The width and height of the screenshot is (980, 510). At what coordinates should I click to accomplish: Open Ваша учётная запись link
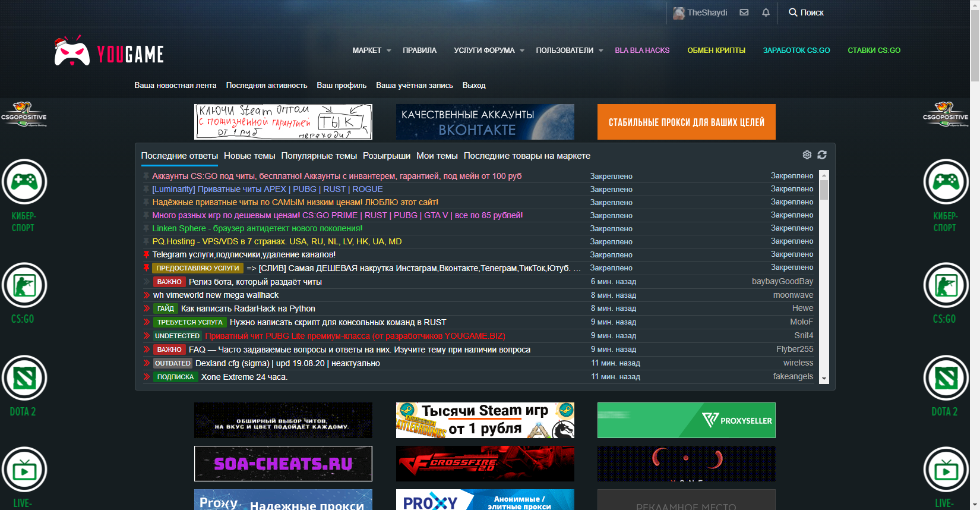pyautogui.click(x=415, y=86)
